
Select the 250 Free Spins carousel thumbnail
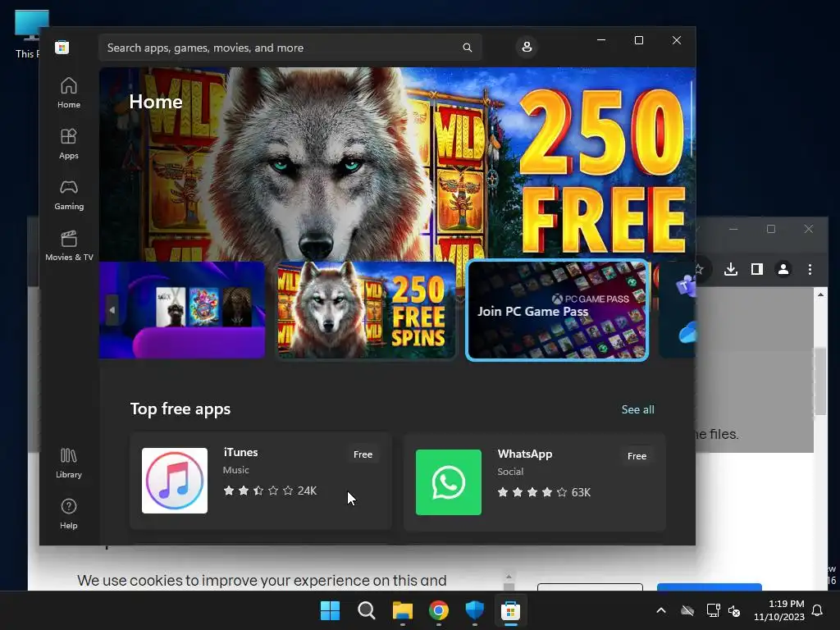365,309
